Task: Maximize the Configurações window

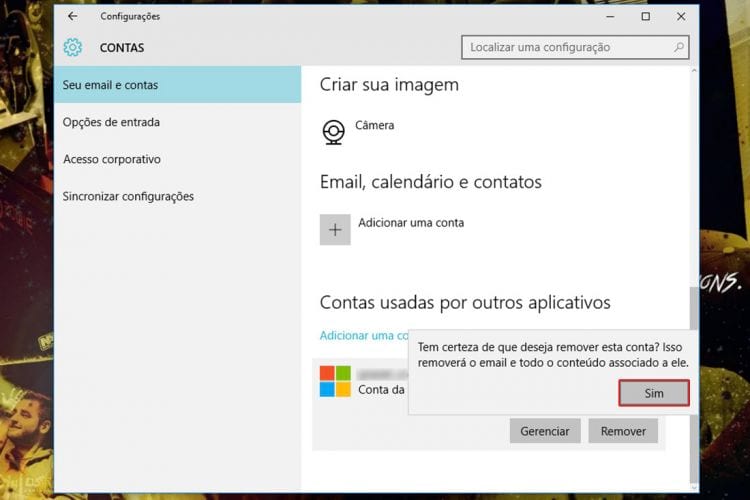Action: [646, 16]
